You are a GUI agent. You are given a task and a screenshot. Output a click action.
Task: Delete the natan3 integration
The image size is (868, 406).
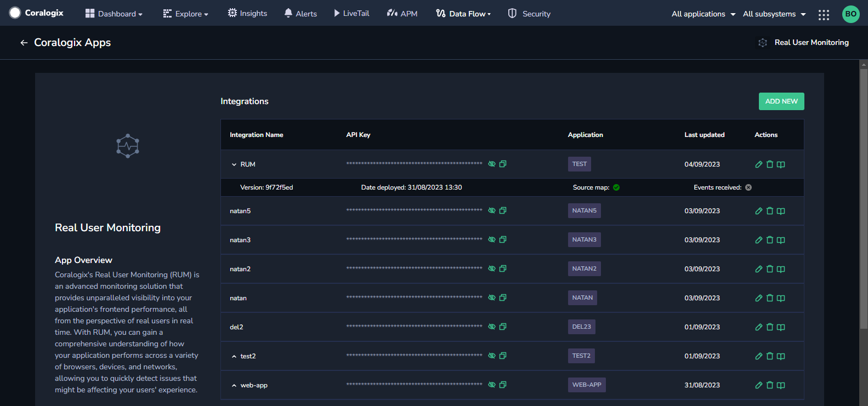pos(770,240)
